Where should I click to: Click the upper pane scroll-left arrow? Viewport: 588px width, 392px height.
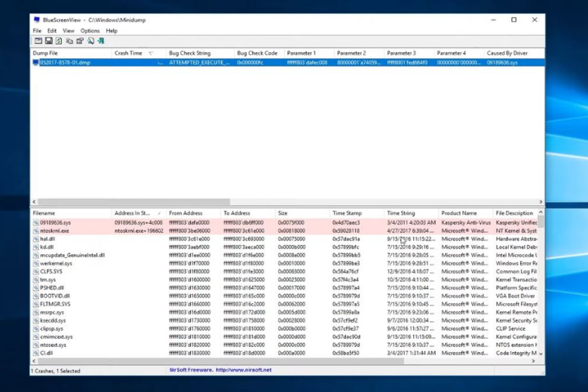coord(34,202)
